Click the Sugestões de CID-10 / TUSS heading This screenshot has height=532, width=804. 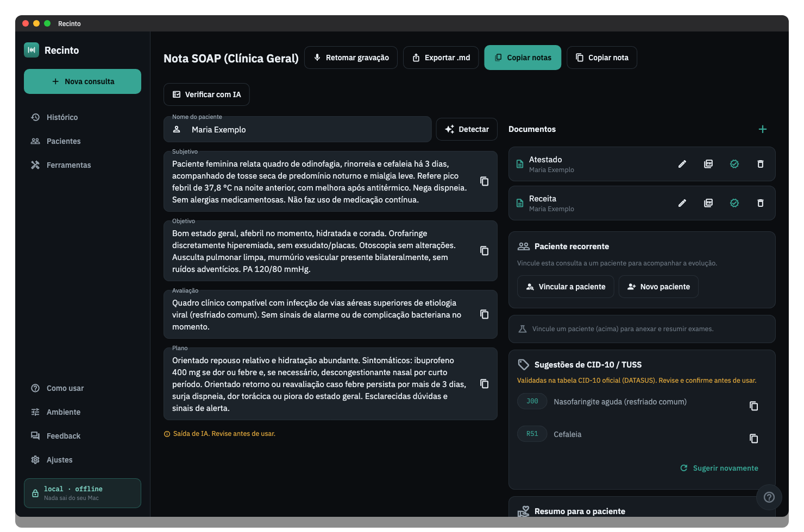(x=588, y=365)
